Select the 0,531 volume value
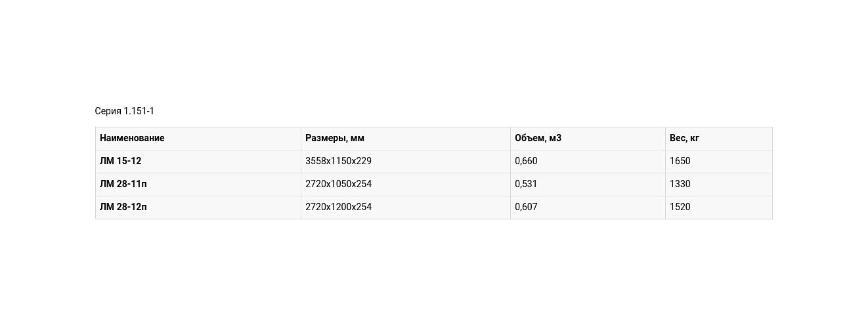The image size is (868, 333). [526, 184]
